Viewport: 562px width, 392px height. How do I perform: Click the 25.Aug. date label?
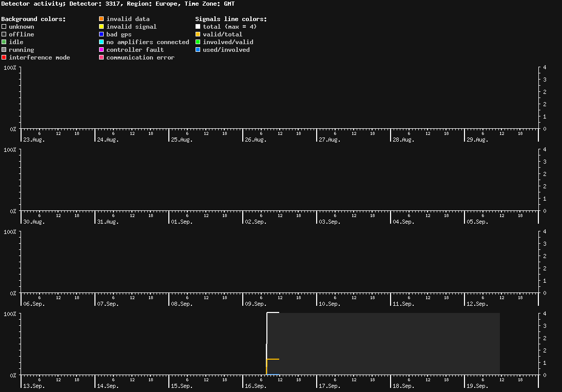pyautogui.click(x=182, y=140)
